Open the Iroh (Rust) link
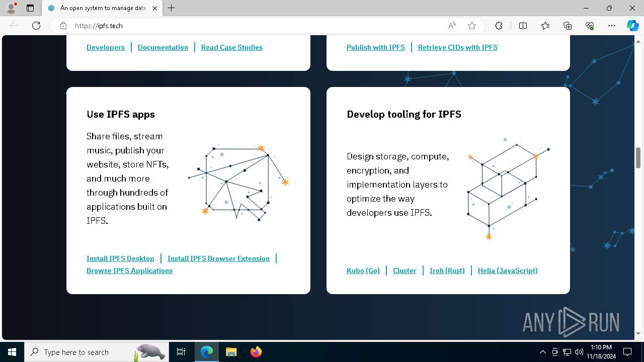 [447, 270]
